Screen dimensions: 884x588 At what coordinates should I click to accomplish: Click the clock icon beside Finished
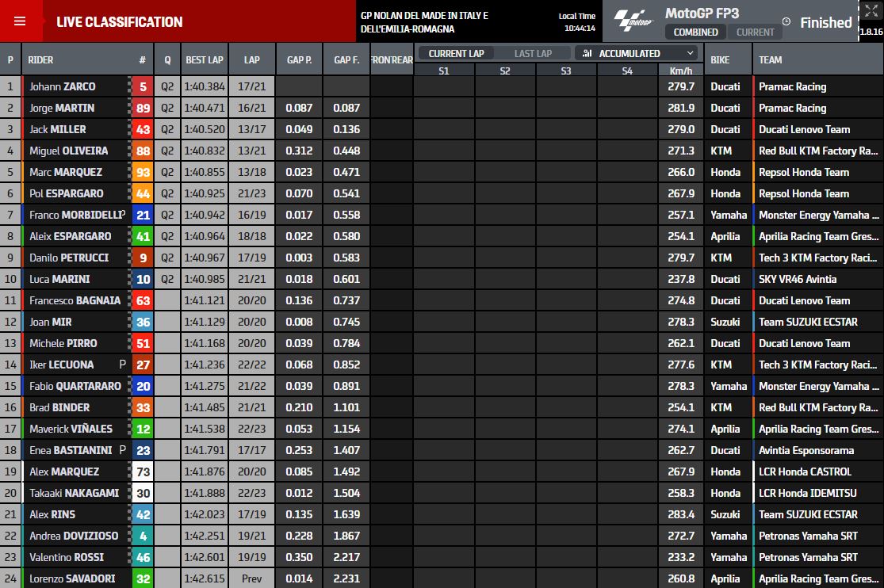point(786,21)
